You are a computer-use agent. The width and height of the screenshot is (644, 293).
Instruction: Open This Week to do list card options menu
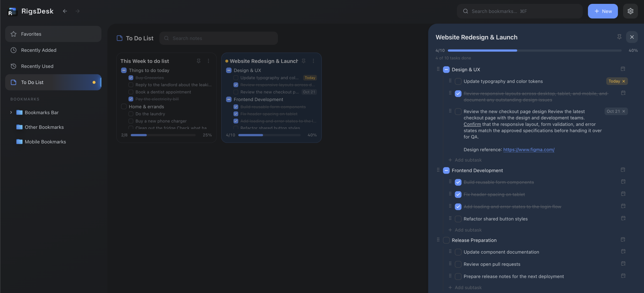coord(208,61)
